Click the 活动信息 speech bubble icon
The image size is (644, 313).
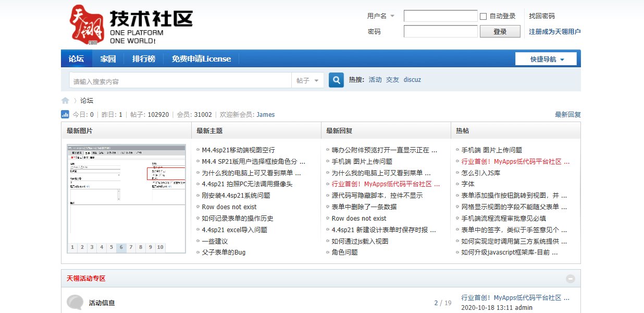tap(75, 303)
